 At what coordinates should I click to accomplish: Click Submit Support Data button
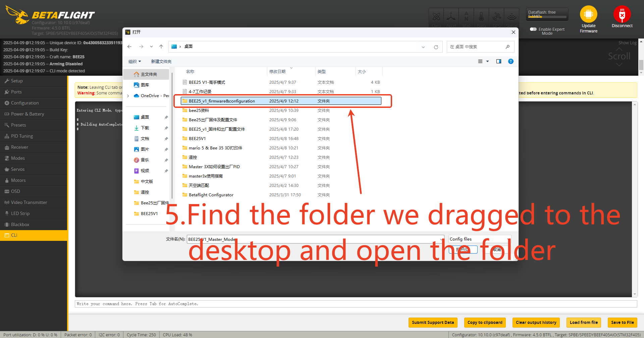tap(433, 323)
